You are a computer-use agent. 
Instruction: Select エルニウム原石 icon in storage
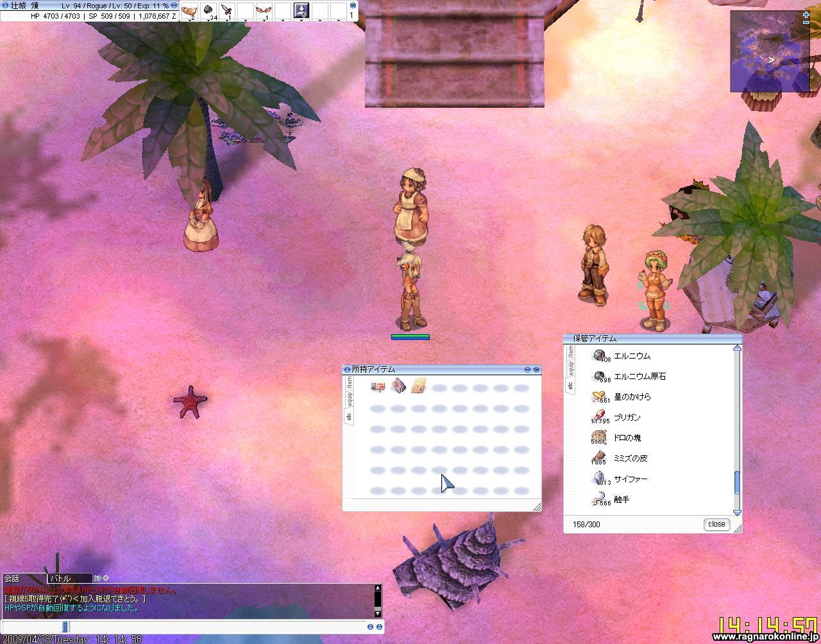(599, 376)
